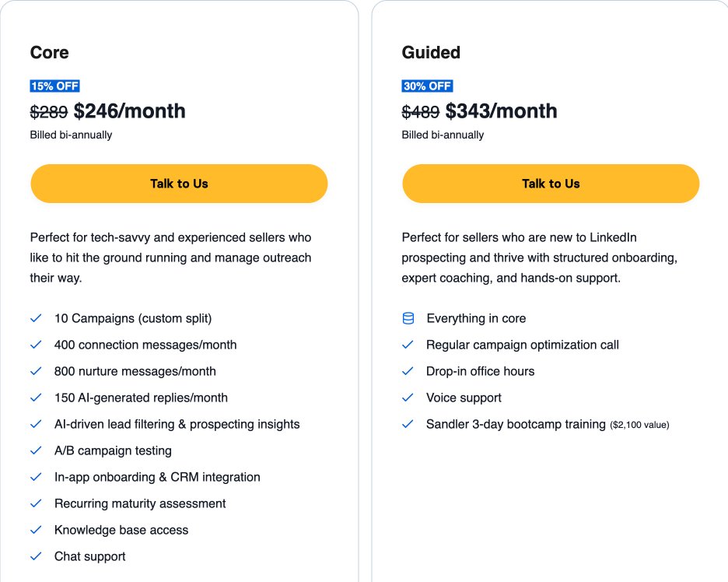Click the checkmark next to "A/B campaign testing"
The height and width of the screenshot is (582, 728).
pyautogui.click(x=35, y=451)
